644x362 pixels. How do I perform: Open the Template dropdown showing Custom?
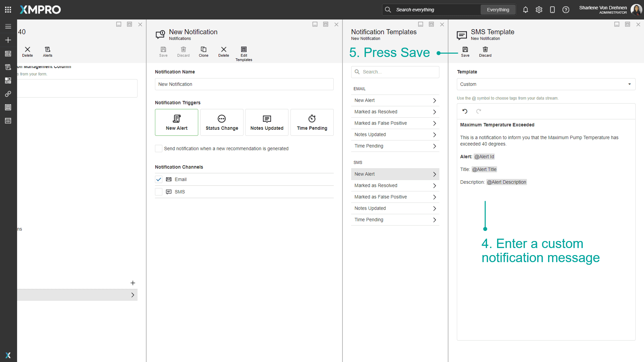(x=546, y=84)
